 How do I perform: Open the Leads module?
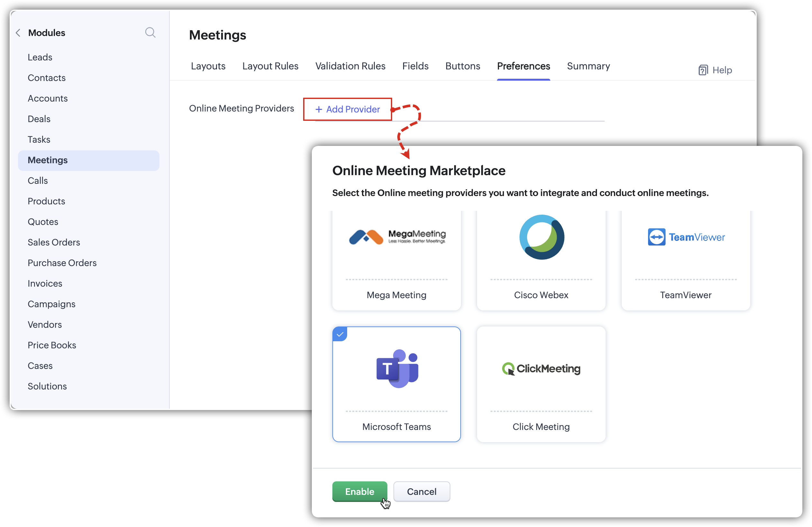coord(40,57)
